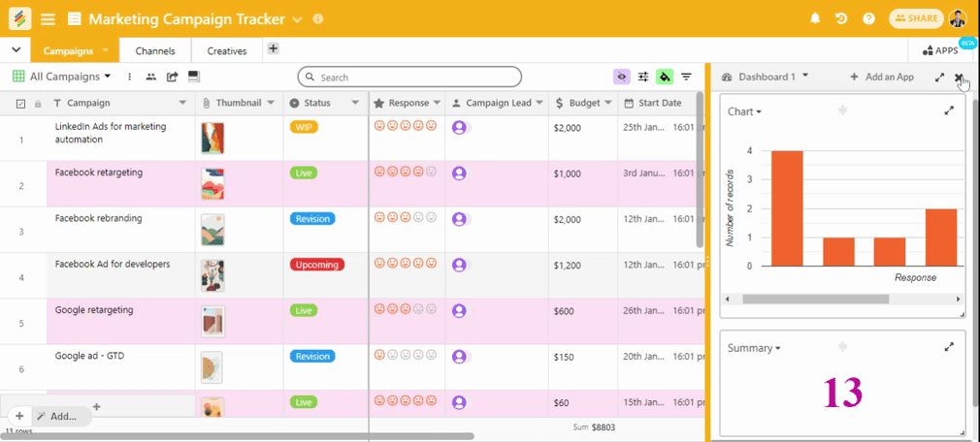
Task: Click campaign lead avatar for Facebook rebranding row
Action: (x=459, y=219)
